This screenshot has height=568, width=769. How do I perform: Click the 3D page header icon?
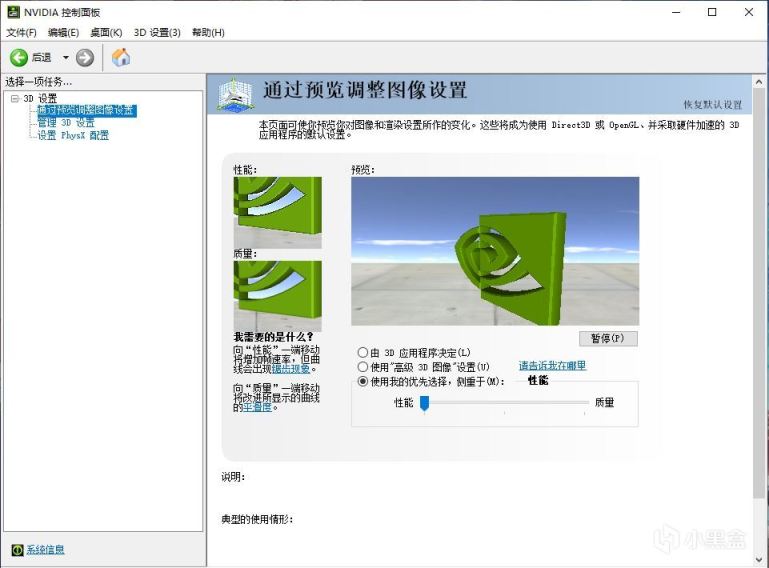coord(237,93)
